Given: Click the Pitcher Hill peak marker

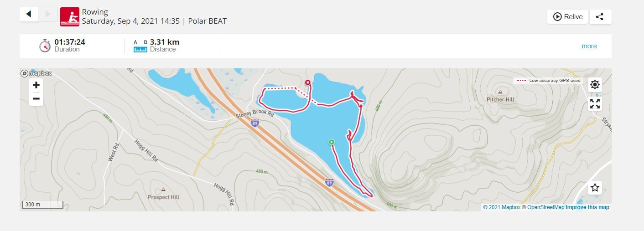Looking at the screenshot, I should click(500, 92).
